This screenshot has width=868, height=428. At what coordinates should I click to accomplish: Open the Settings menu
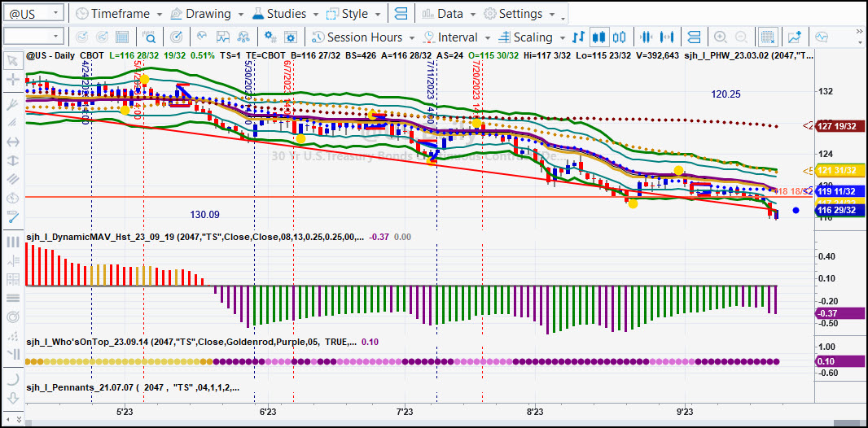(519, 13)
